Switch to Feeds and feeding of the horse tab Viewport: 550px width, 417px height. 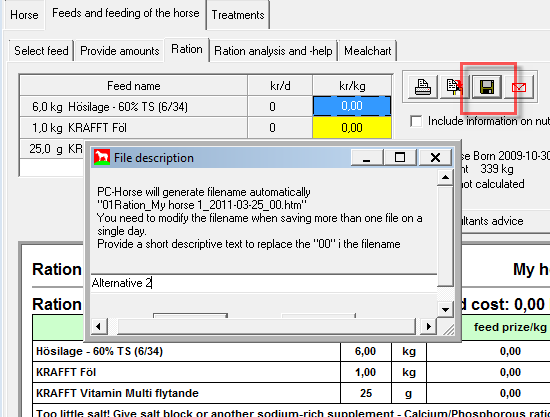126,13
